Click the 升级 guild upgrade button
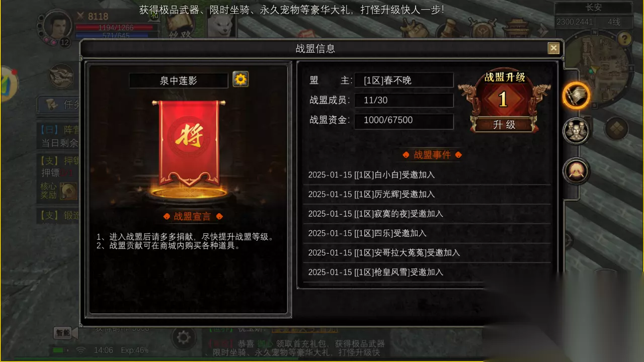The height and width of the screenshot is (362, 644). click(504, 125)
